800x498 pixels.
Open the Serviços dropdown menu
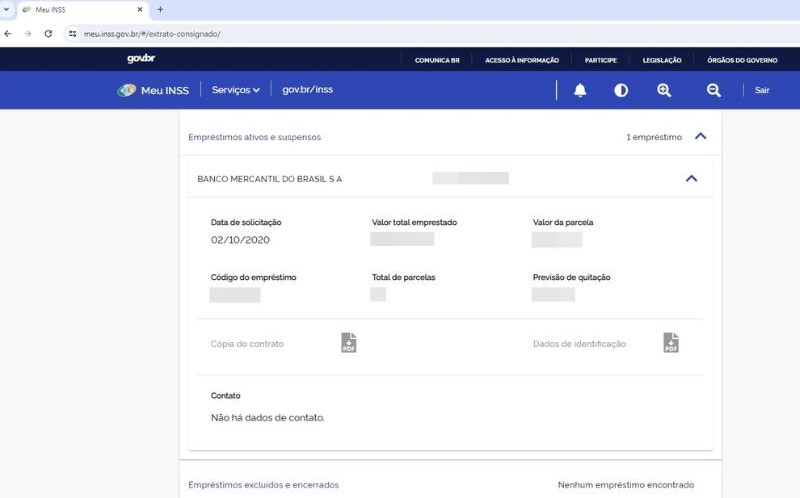236,90
